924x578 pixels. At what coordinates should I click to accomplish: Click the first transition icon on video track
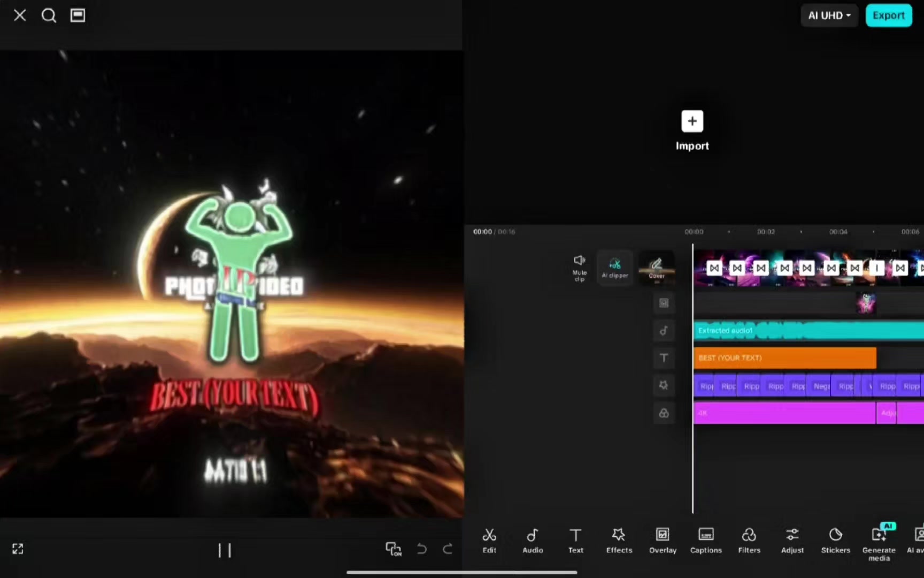tap(714, 268)
